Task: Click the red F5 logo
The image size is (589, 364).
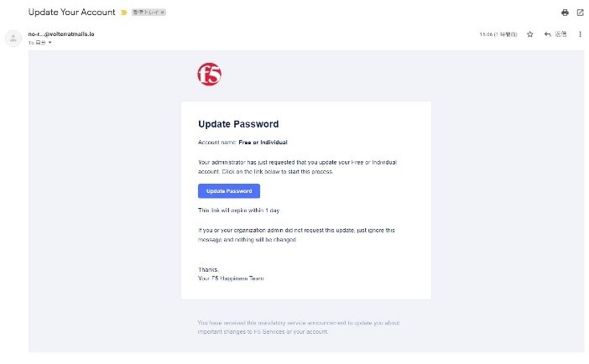Action: (x=209, y=75)
